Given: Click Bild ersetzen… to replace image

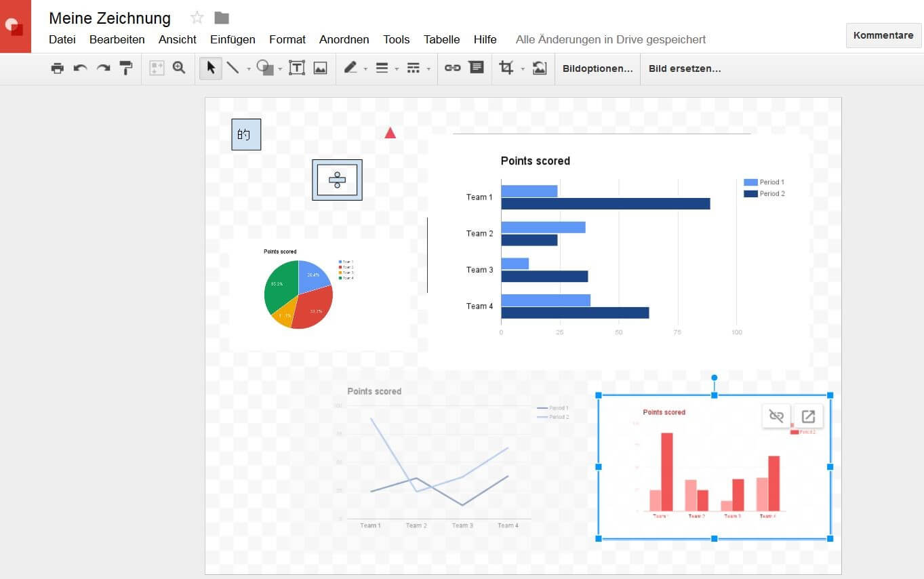Looking at the screenshot, I should click(685, 68).
